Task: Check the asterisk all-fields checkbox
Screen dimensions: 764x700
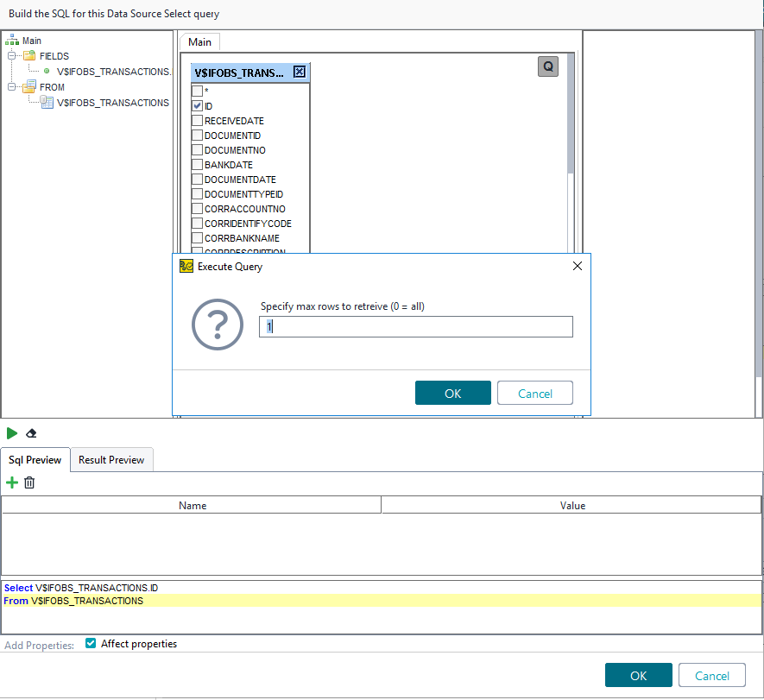Action: click(x=198, y=91)
